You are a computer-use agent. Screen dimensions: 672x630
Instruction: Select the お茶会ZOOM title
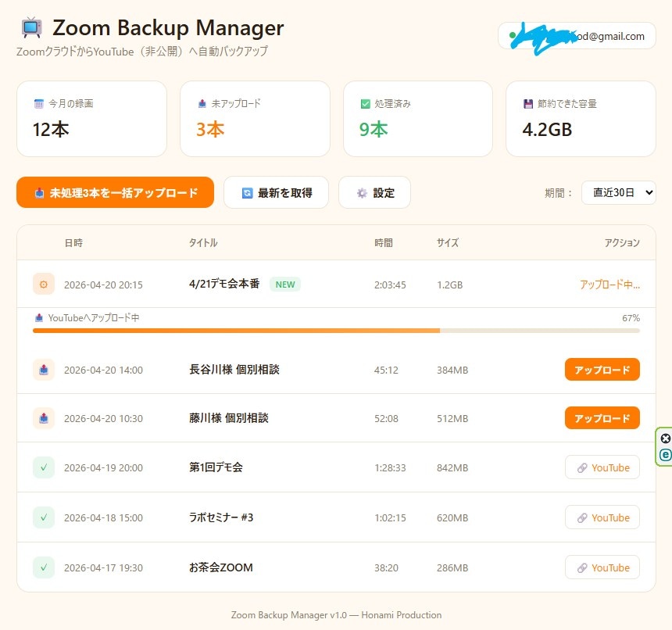220,567
